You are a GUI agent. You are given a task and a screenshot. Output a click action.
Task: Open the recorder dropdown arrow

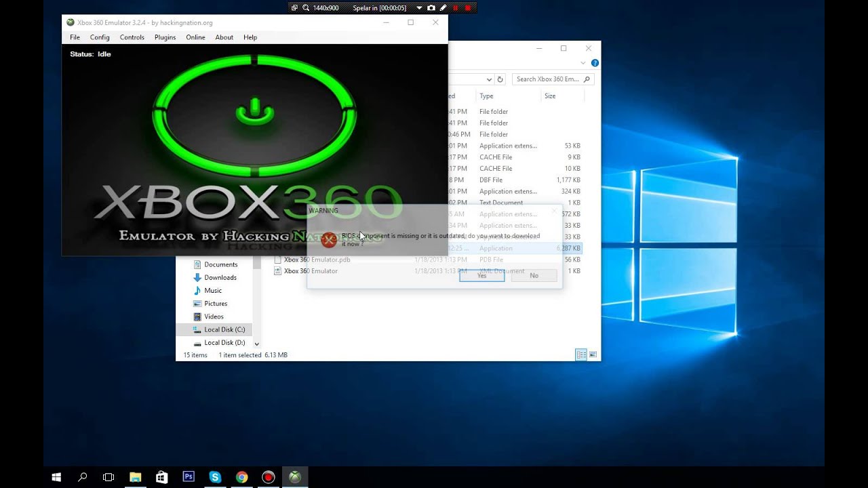[419, 8]
